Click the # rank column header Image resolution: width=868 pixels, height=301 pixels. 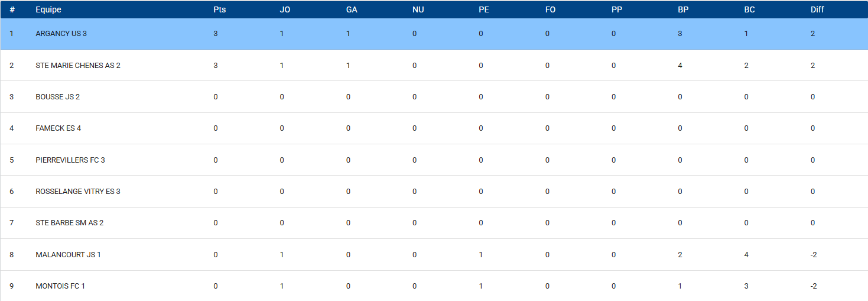click(x=12, y=9)
